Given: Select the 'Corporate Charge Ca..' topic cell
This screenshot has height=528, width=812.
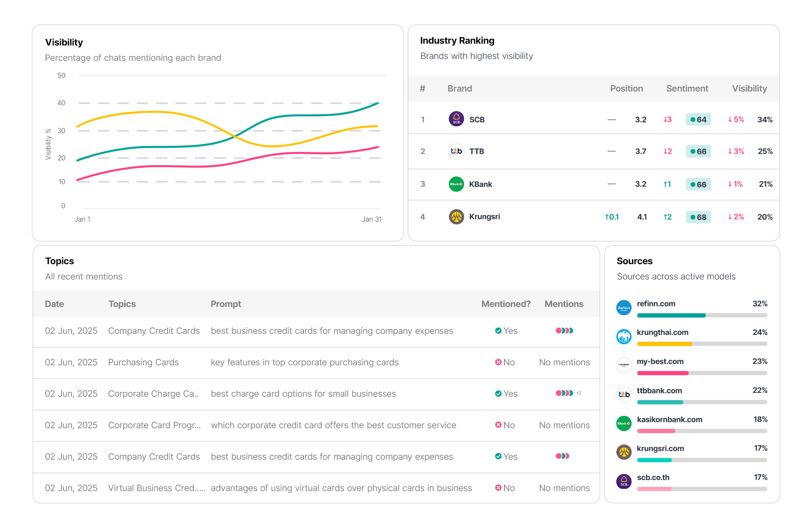Looking at the screenshot, I should click(153, 394).
